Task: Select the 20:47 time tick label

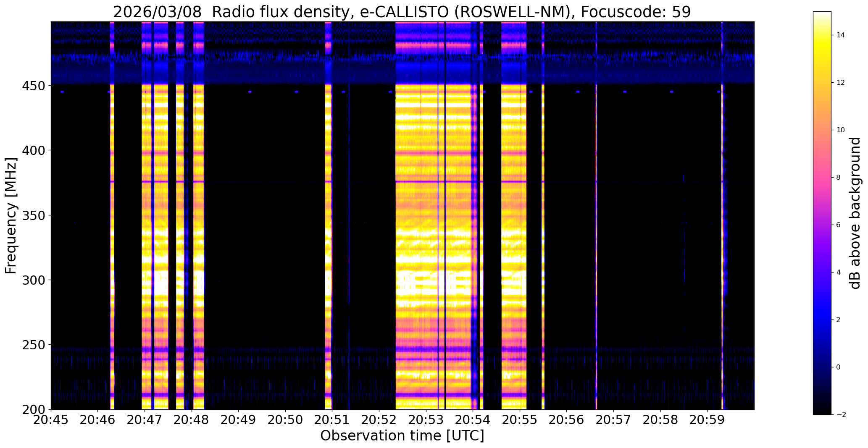Action: click(x=145, y=420)
